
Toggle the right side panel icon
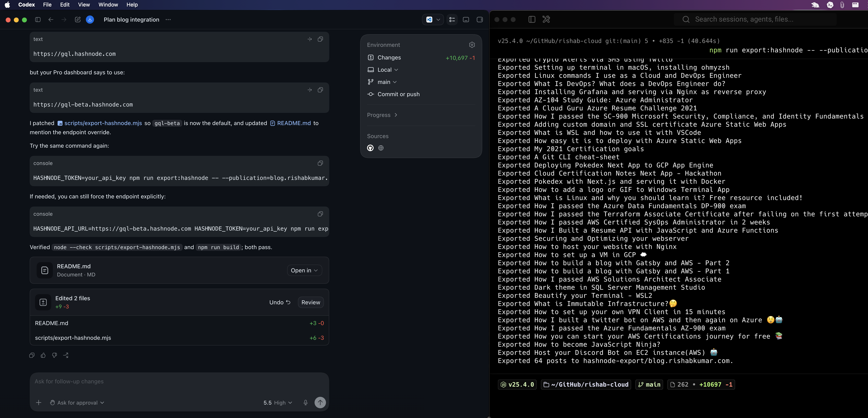pos(480,20)
